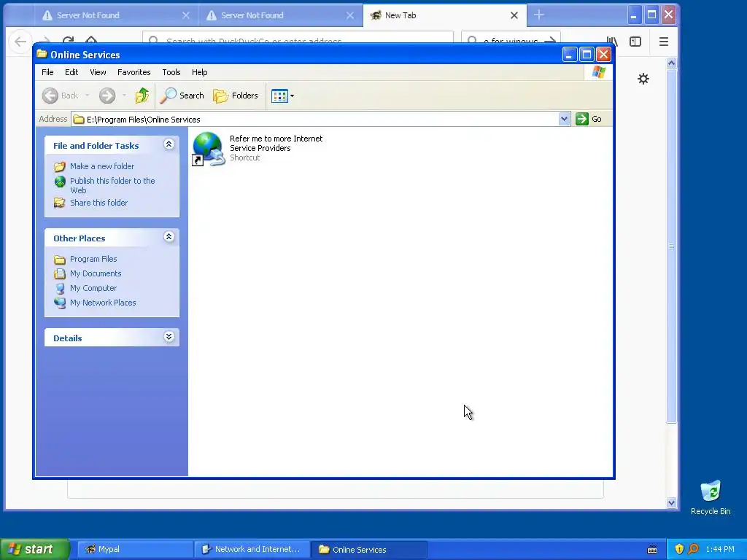
Task: Switch to Network and Internet taskbar button
Action: [x=252, y=550]
